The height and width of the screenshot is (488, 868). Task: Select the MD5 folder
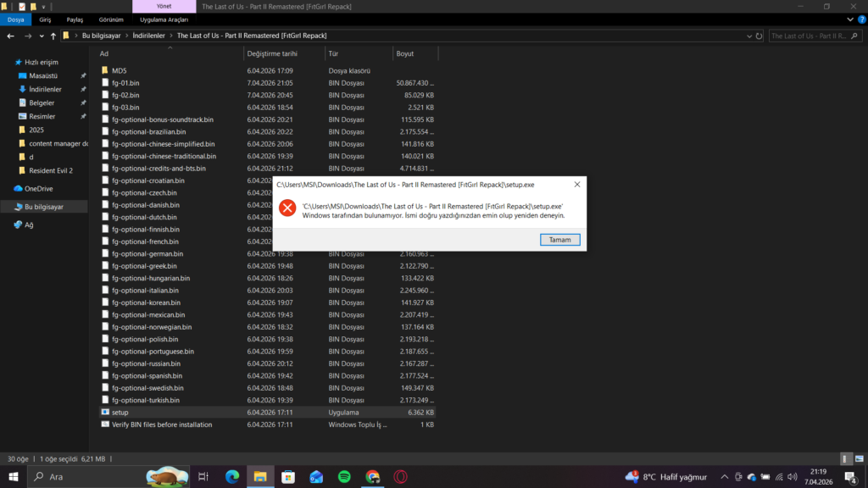(119, 71)
